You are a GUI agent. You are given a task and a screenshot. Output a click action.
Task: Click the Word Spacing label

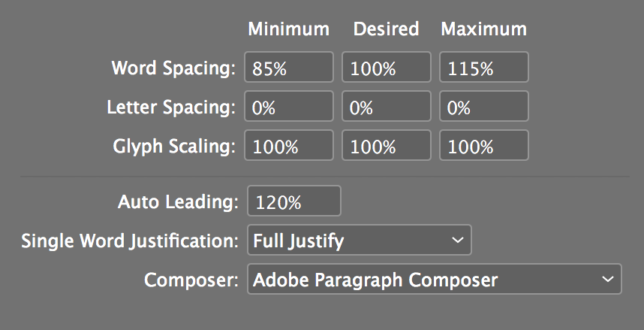click(x=173, y=68)
